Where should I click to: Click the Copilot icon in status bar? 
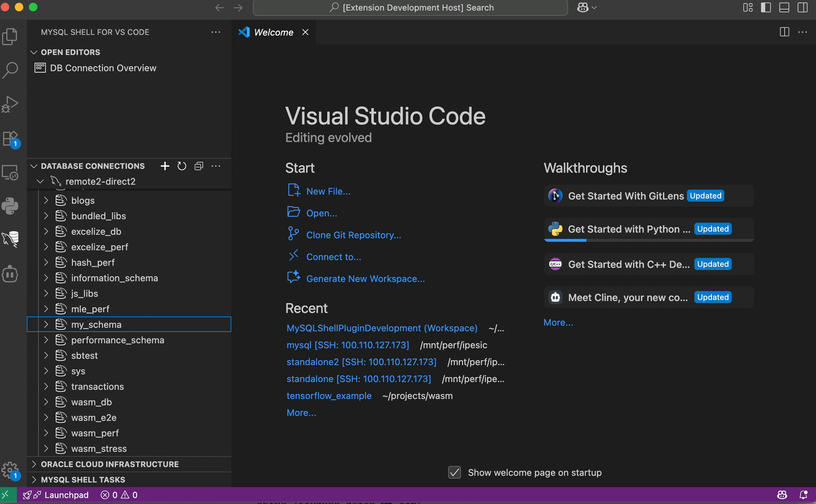click(x=782, y=495)
